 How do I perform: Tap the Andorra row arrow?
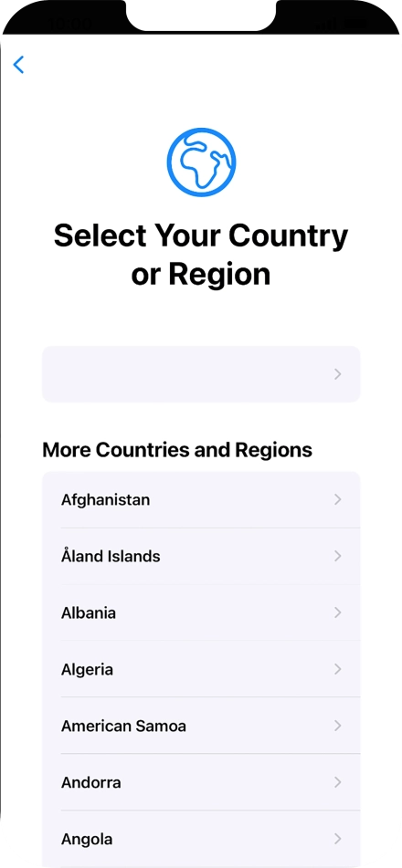(x=338, y=782)
